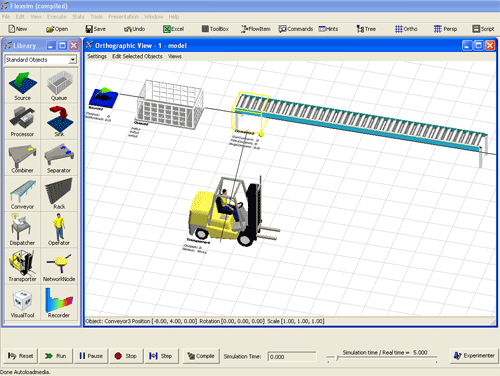Click the Reset button
Image resolution: width=500 pixels, height=376 pixels.
[x=21, y=356]
